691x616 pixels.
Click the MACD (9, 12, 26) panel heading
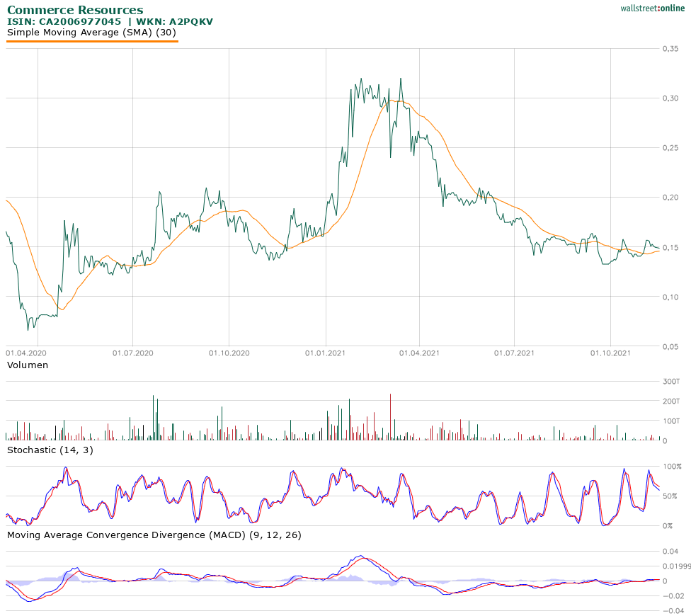coord(154,535)
